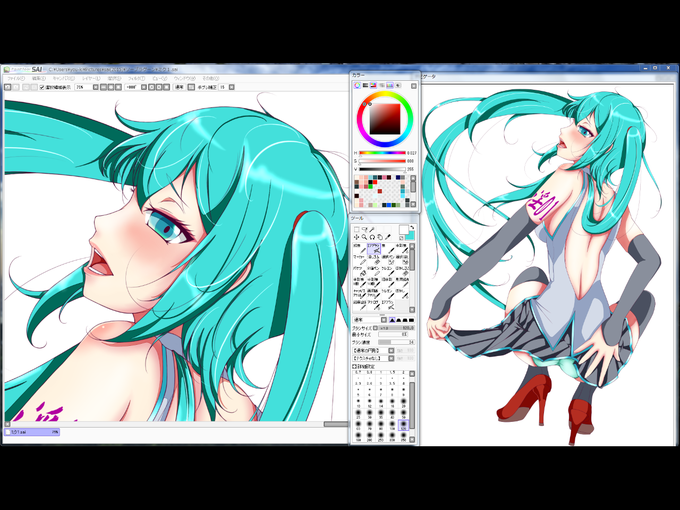Image resolution: width=680 pixels, height=510 pixels.
Task: Click the brush size list scroll up arrow
Action: (412, 374)
